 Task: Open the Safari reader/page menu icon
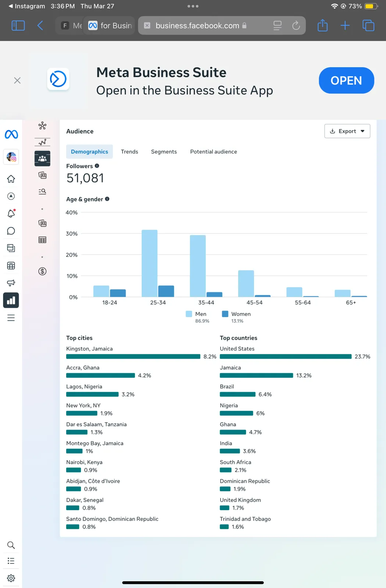click(278, 25)
